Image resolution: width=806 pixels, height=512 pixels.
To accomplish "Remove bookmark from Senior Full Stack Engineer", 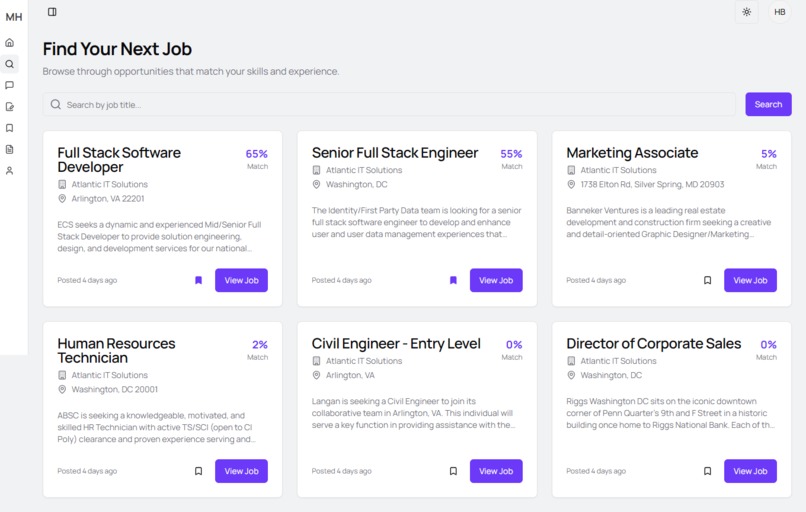I will (x=453, y=280).
